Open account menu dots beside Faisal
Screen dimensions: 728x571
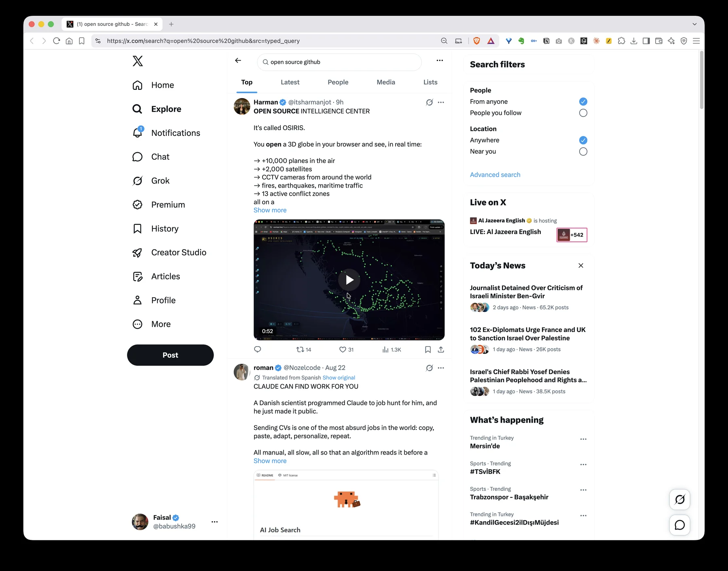click(214, 522)
